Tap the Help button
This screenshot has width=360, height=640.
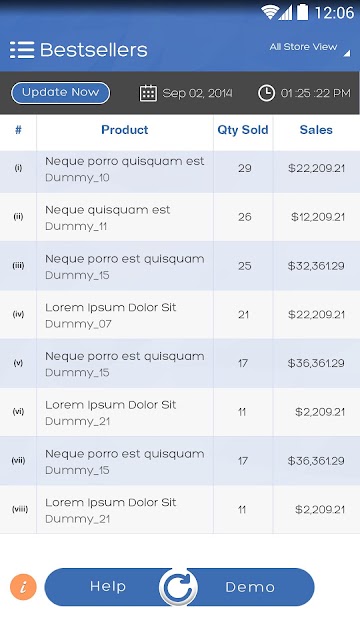click(x=108, y=587)
